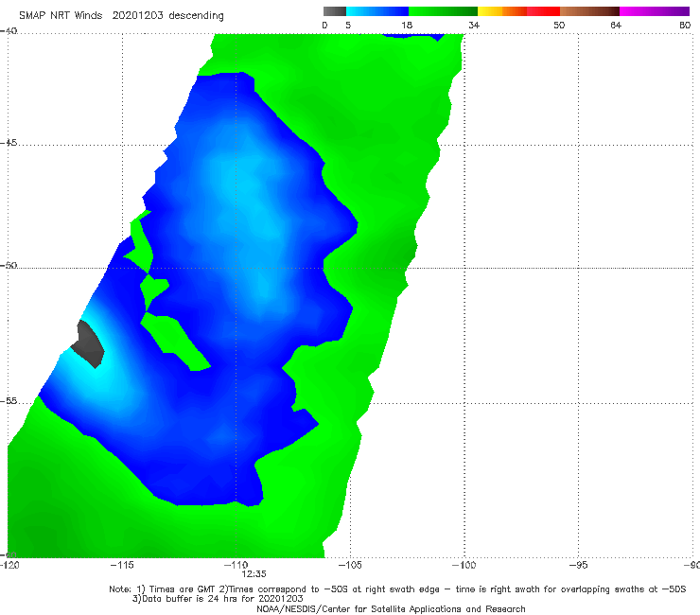Click the latitude label '-55'

click(x=9, y=401)
